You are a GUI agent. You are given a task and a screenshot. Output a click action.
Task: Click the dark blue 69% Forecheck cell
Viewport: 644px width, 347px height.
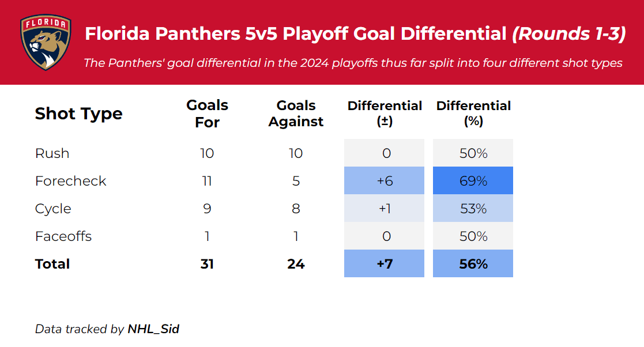[473, 181]
